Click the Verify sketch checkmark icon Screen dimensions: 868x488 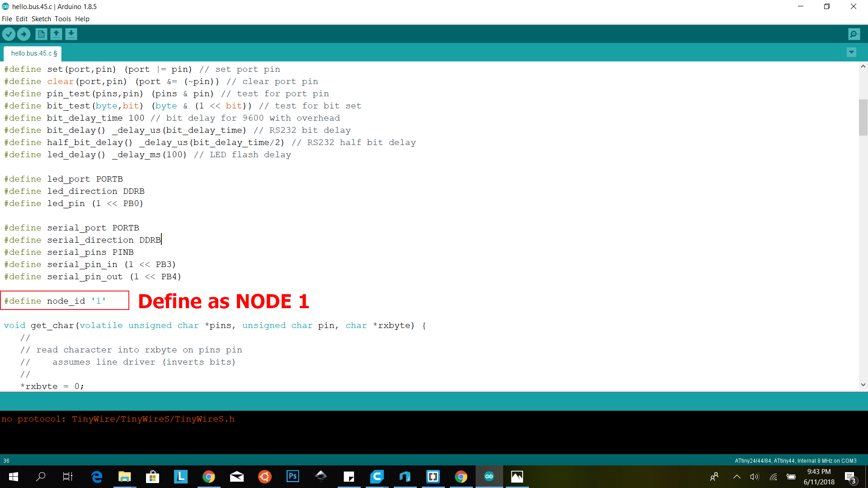coord(9,34)
